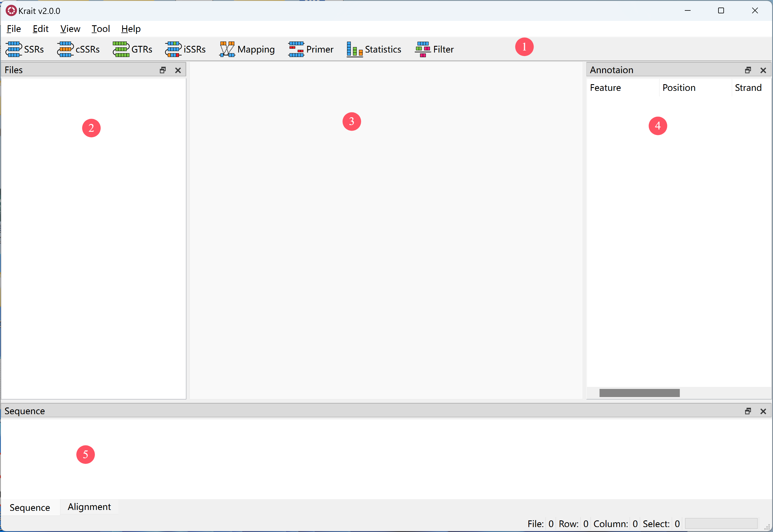Open the Primer design tool
Image resolution: width=773 pixels, height=532 pixels.
[x=311, y=49]
